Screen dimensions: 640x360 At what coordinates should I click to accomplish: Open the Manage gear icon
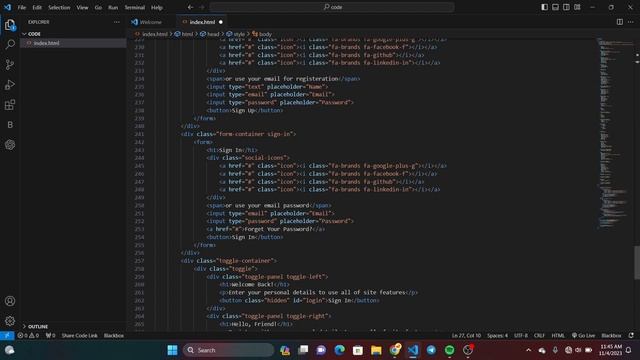coord(10,321)
